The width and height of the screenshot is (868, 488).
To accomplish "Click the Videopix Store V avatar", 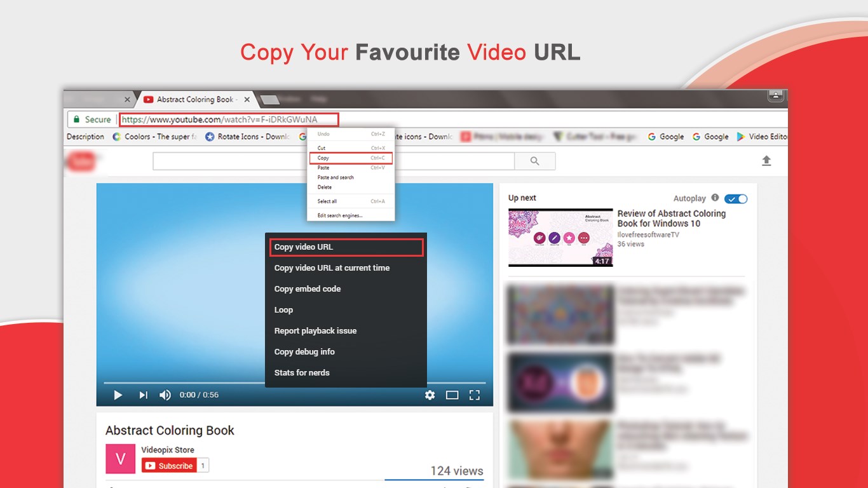I will tap(120, 459).
